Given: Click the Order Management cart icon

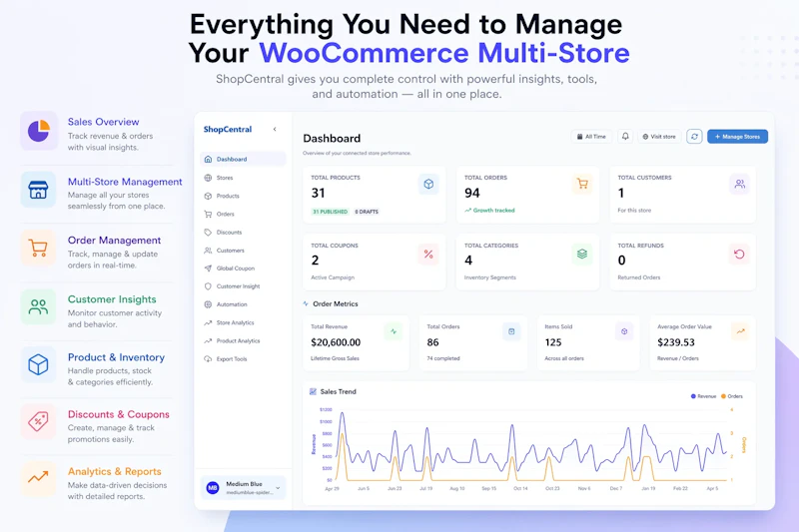Looking at the screenshot, I should click(x=38, y=248).
